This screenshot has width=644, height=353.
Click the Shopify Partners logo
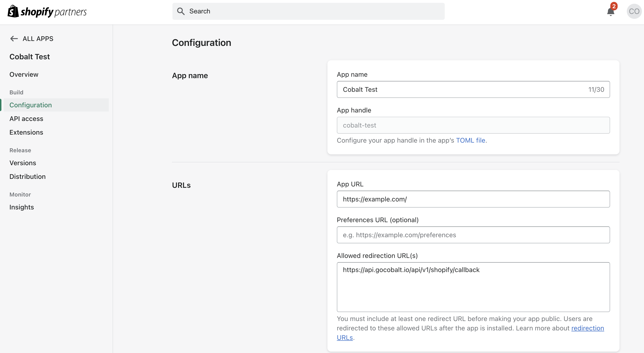click(47, 11)
